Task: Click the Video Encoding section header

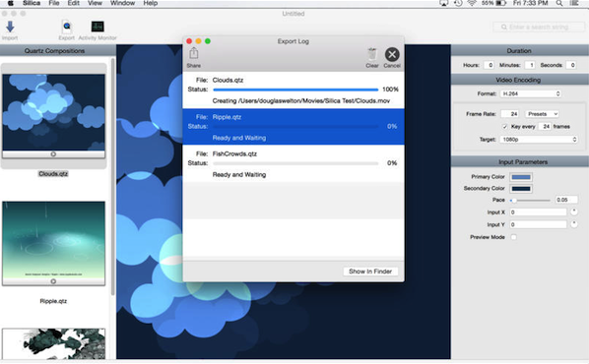Action: [520, 80]
